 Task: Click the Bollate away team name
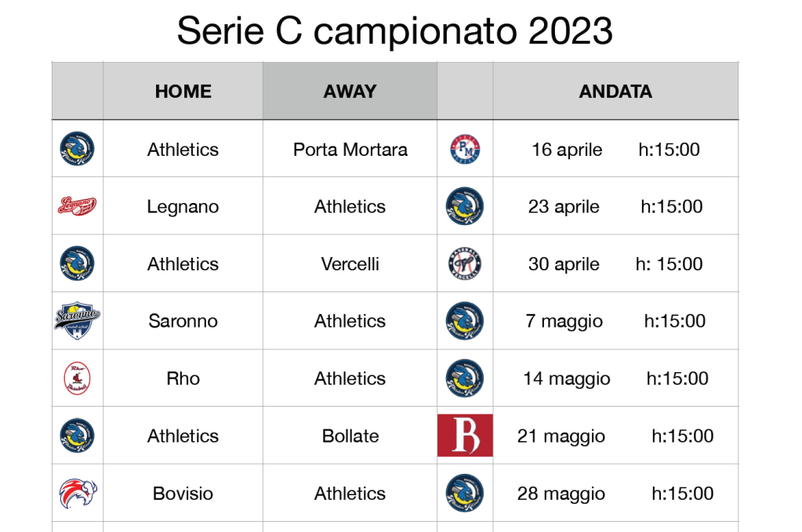[x=350, y=436]
